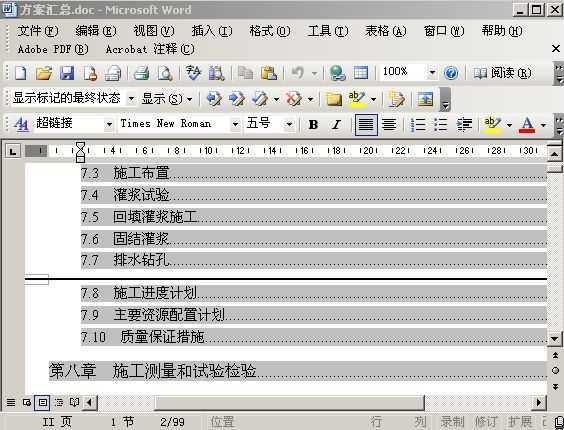Open the font size 五号 dropdown
This screenshot has height=430, width=564.
click(289, 125)
